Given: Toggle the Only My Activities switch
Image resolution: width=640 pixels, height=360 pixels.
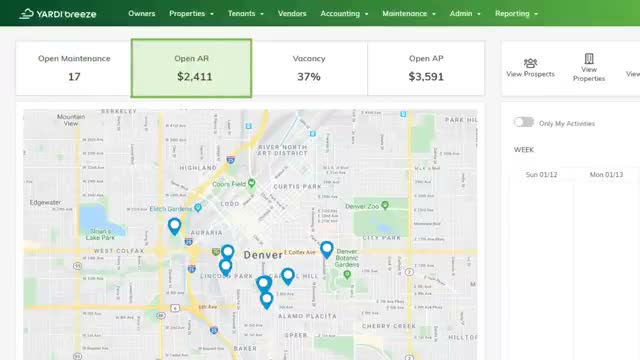Looking at the screenshot, I should coord(524,122).
